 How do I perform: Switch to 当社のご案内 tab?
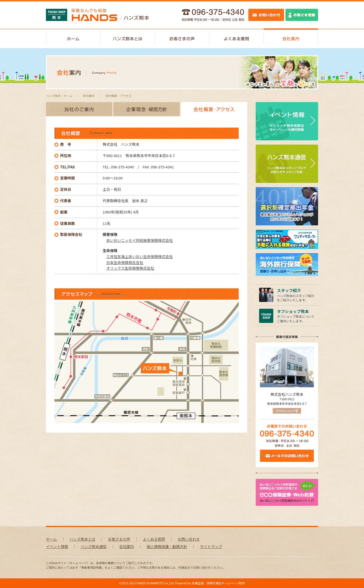(x=79, y=109)
